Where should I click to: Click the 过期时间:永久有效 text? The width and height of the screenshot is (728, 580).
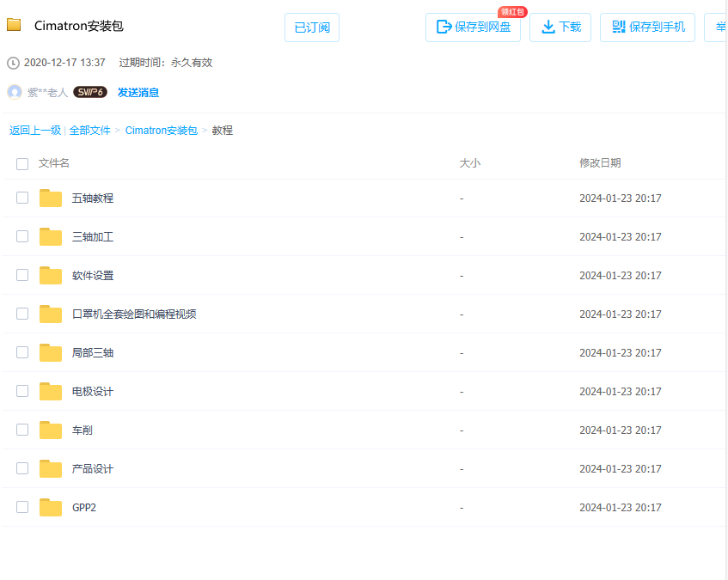[x=166, y=63]
